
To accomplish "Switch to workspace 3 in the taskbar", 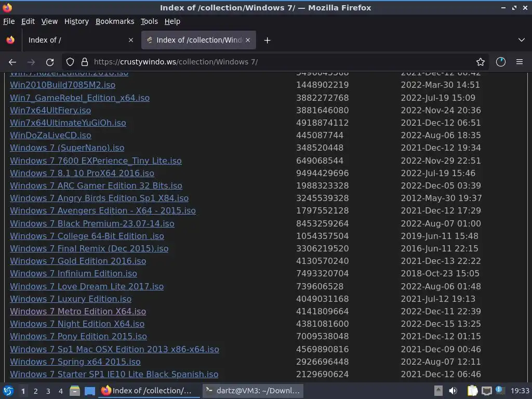I will (x=48, y=391).
